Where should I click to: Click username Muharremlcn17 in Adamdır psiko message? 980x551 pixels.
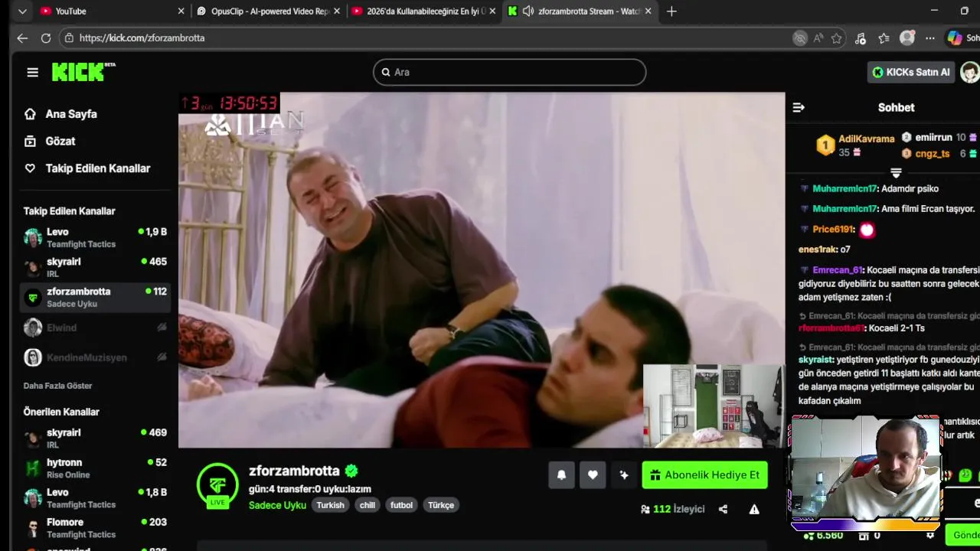click(844, 188)
